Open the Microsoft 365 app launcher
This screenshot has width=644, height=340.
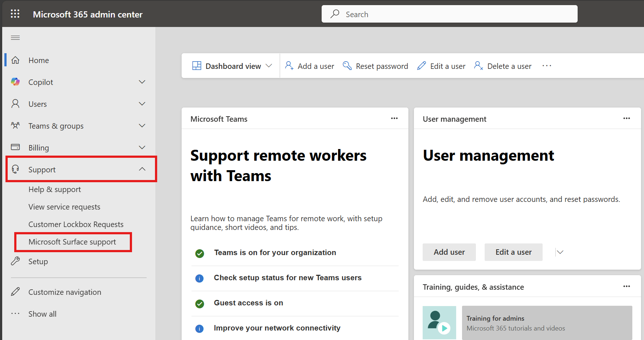click(x=15, y=13)
